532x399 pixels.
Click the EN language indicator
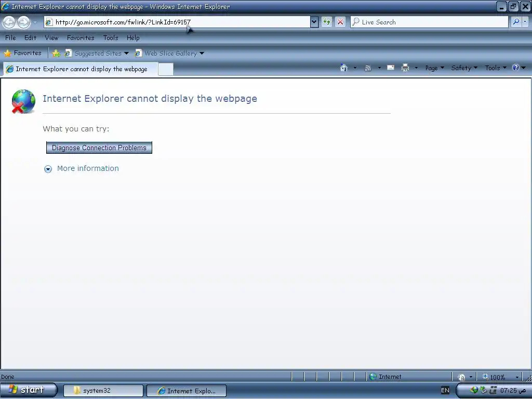point(445,390)
